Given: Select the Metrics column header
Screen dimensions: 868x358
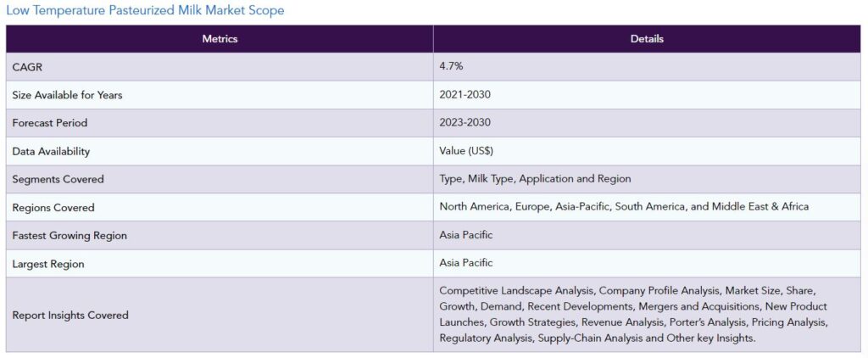Looking at the screenshot, I should click(220, 39).
